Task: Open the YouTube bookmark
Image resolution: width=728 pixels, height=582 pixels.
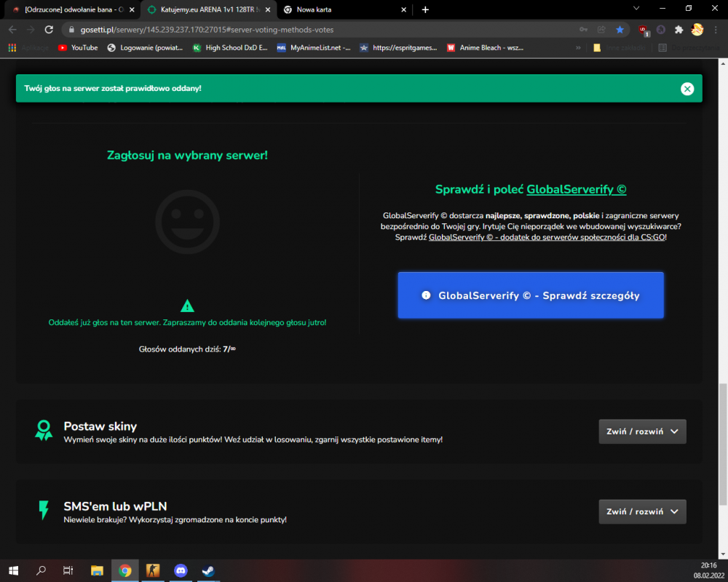Action: (x=78, y=48)
